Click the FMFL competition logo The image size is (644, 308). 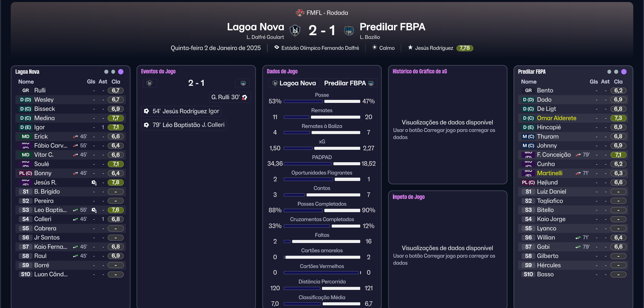(x=300, y=13)
